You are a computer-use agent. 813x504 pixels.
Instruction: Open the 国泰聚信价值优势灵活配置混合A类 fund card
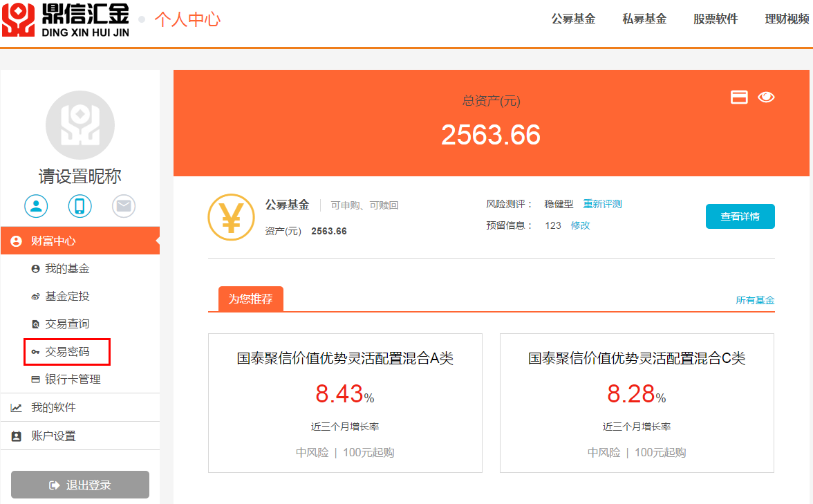tap(345, 403)
